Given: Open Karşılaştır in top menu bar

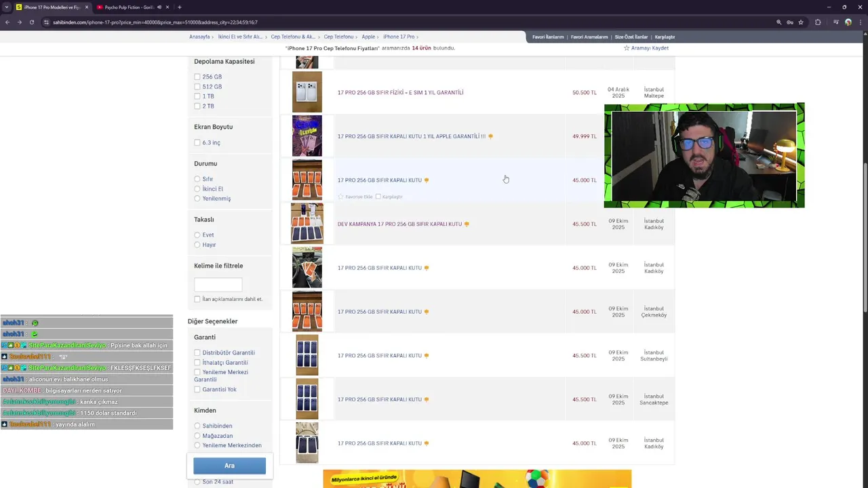Looking at the screenshot, I should (x=665, y=37).
